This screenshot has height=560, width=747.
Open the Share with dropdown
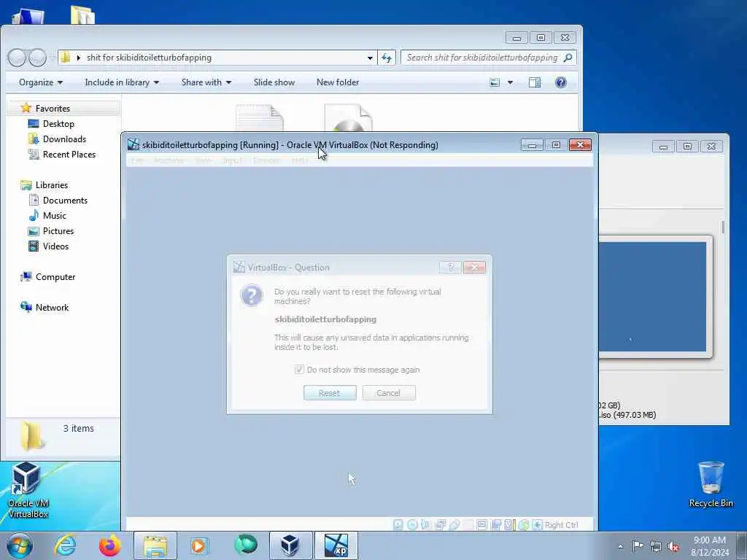click(x=206, y=82)
